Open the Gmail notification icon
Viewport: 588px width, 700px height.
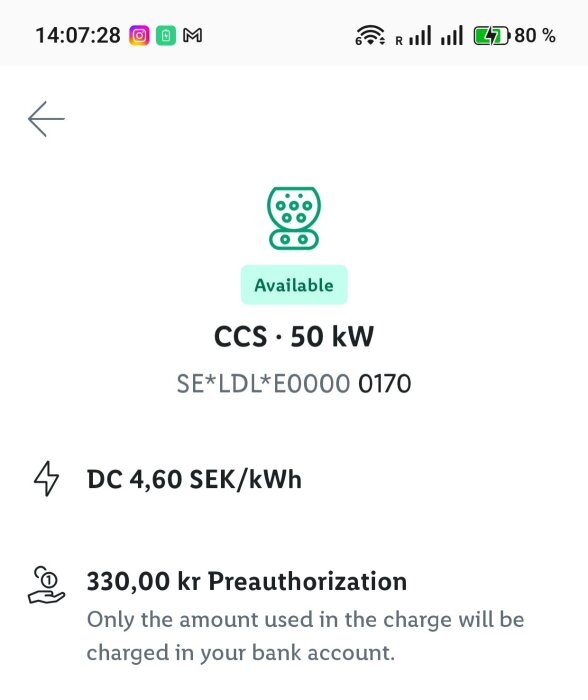click(x=192, y=35)
